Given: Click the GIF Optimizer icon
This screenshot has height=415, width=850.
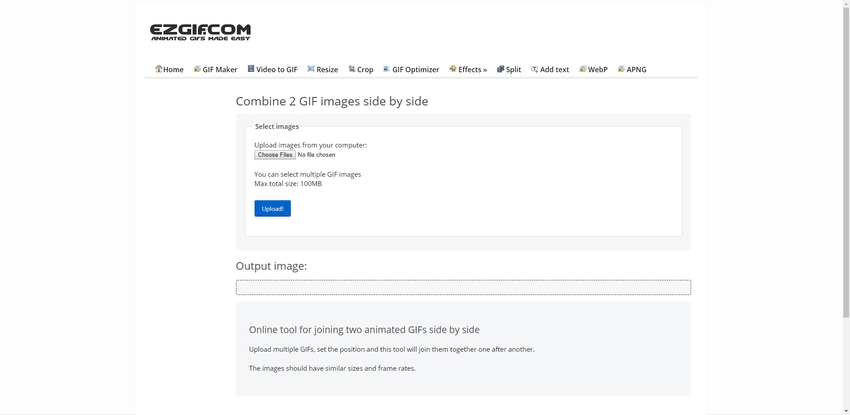Looking at the screenshot, I should tap(387, 69).
